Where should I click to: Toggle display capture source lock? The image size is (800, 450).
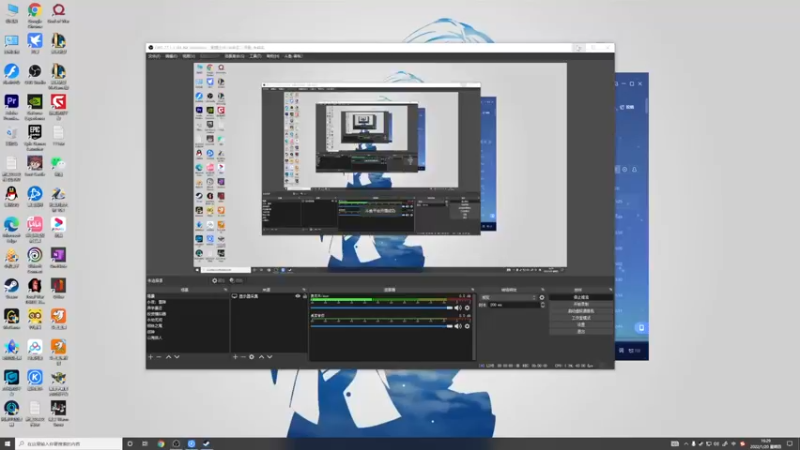click(305, 296)
